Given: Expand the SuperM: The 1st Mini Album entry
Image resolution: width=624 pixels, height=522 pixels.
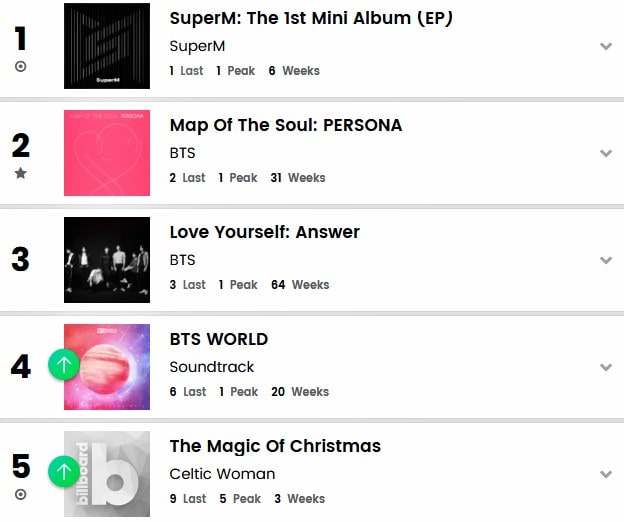Looking at the screenshot, I should [x=605, y=47].
